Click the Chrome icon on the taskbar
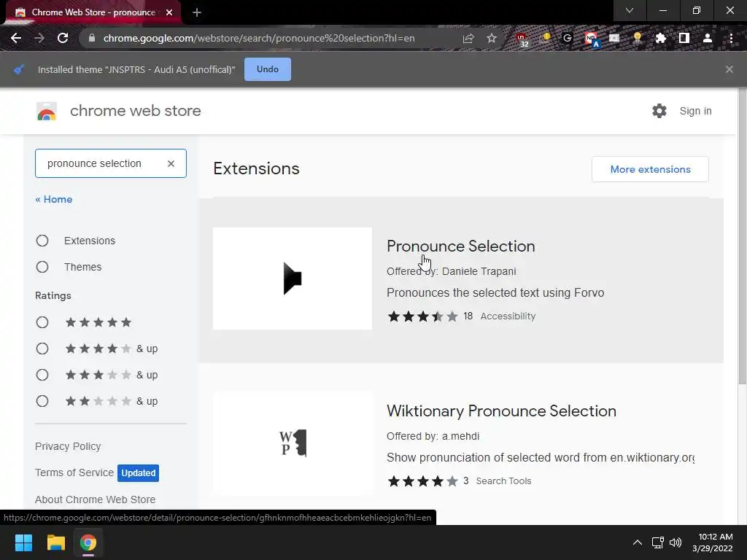The height and width of the screenshot is (560, 747). (x=88, y=542)
